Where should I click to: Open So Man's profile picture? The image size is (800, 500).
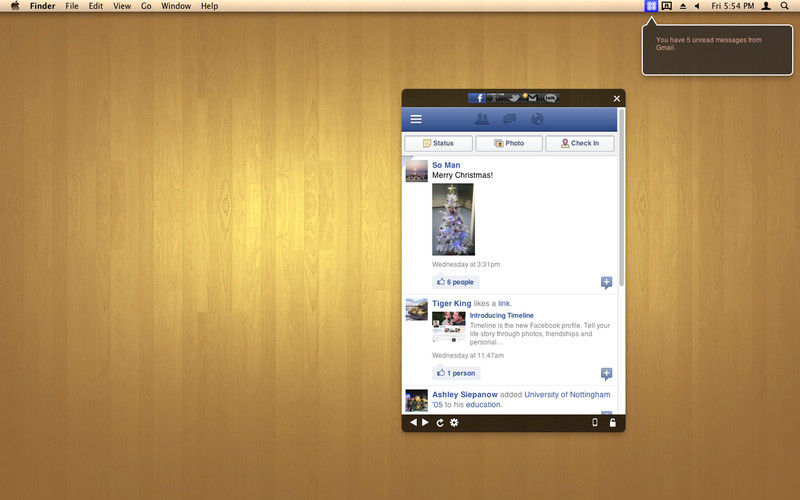click(x=416, y=171)
